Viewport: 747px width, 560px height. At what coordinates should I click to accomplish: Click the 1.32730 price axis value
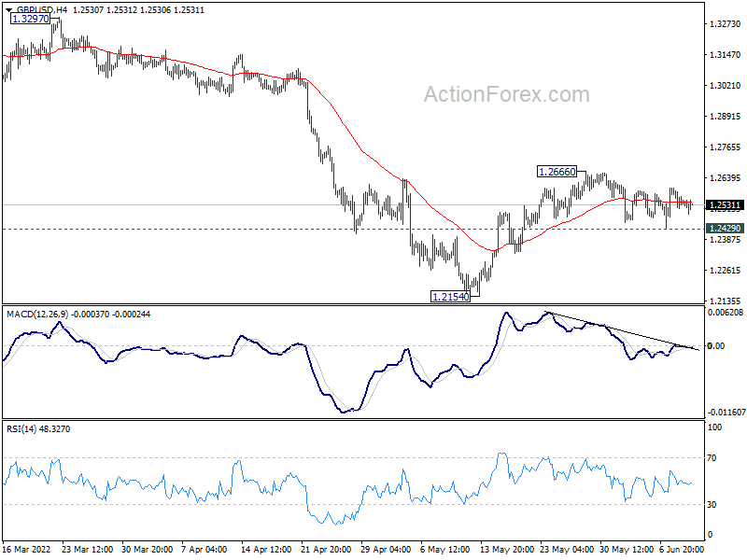click(726, 24)
